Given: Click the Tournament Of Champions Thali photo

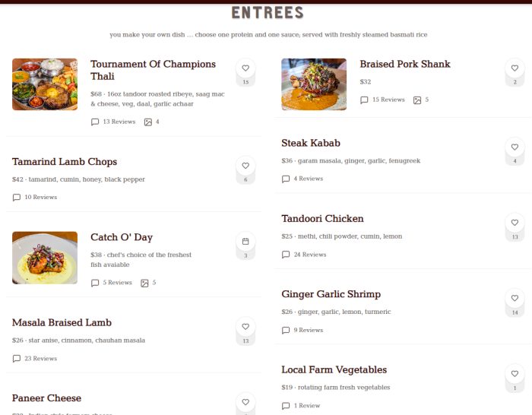Looking at the screenshot, I should pyautogui.click(x=45, y=84).
